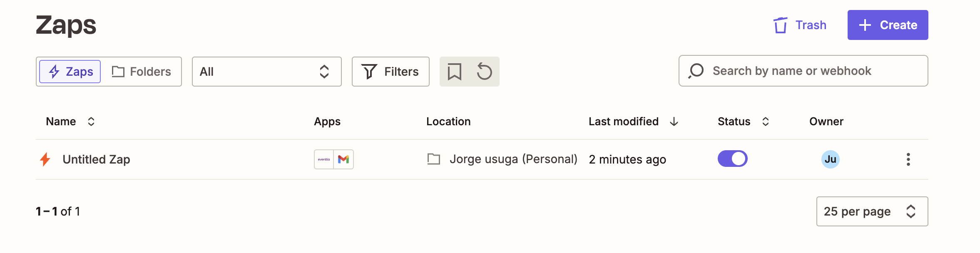
Task: Open the Untitled Zap name link
Action: point(96,159)
